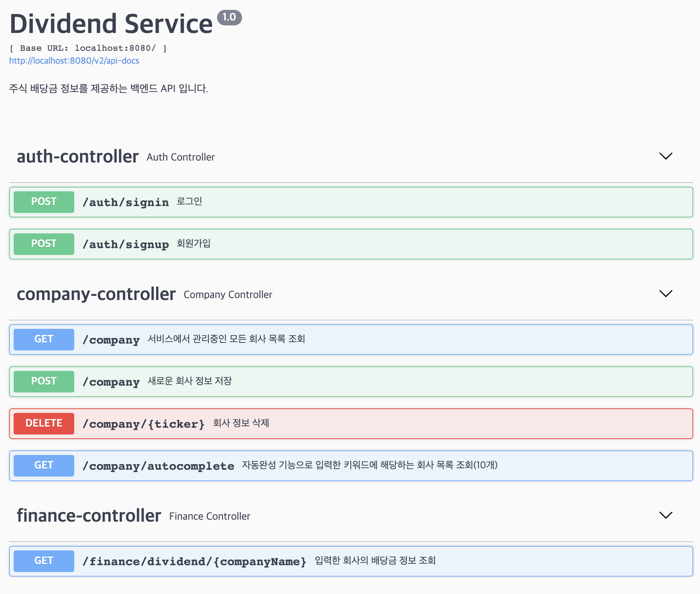Click the DELETE badge on /company/{ticker}

[x=43, y=424]
